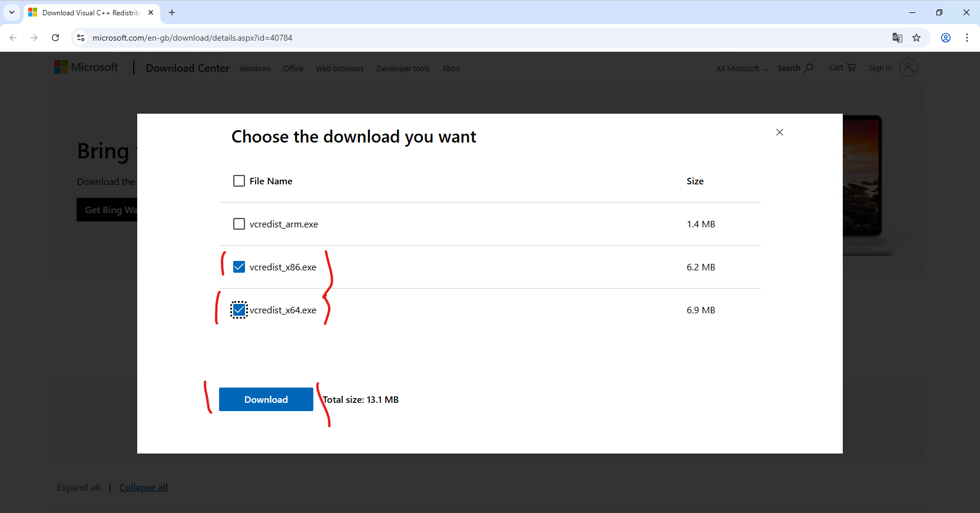Open the tab search dropdown arrow
Image resolution: width=980 pixels, height=513 pixels.
pos(12,12)
